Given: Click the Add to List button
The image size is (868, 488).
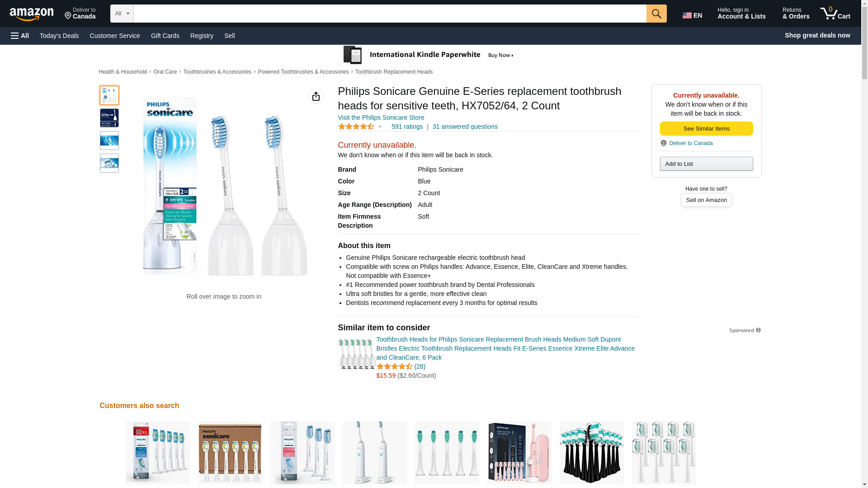Looking at the screenshot, I should pyautogui.click(x=706, y=164).
